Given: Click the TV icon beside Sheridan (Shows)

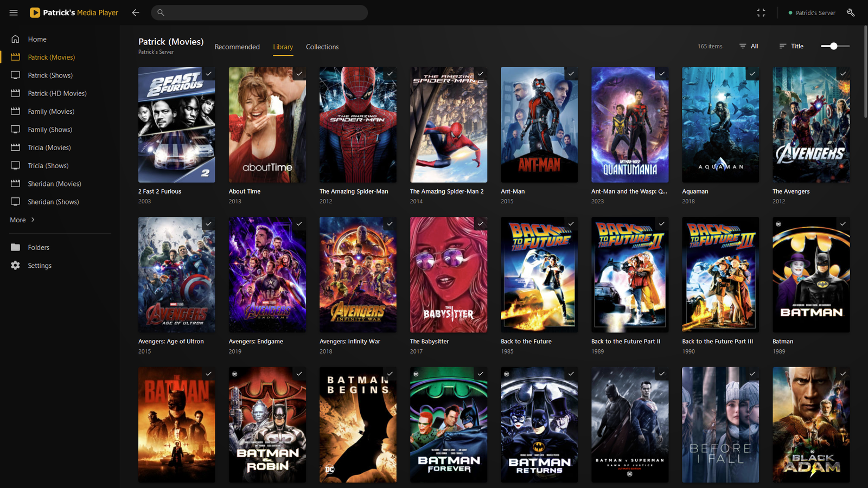Looking at the screenshot, I should (16, 202).
